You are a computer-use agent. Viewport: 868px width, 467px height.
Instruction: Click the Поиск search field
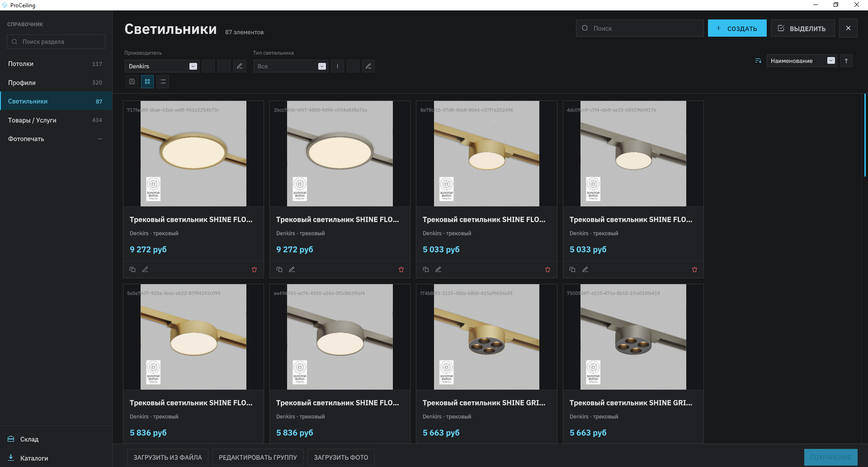coord(640,28)
